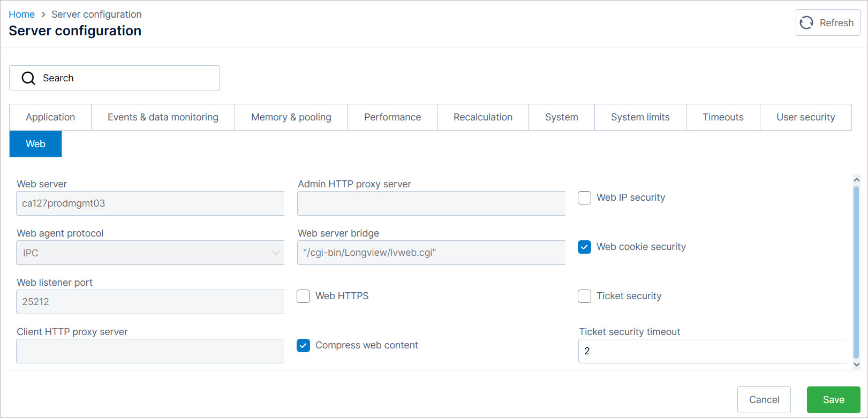868x418 pixels.
Task: Click the Admin HTTP proxy server field
Action: pos(432,203)
